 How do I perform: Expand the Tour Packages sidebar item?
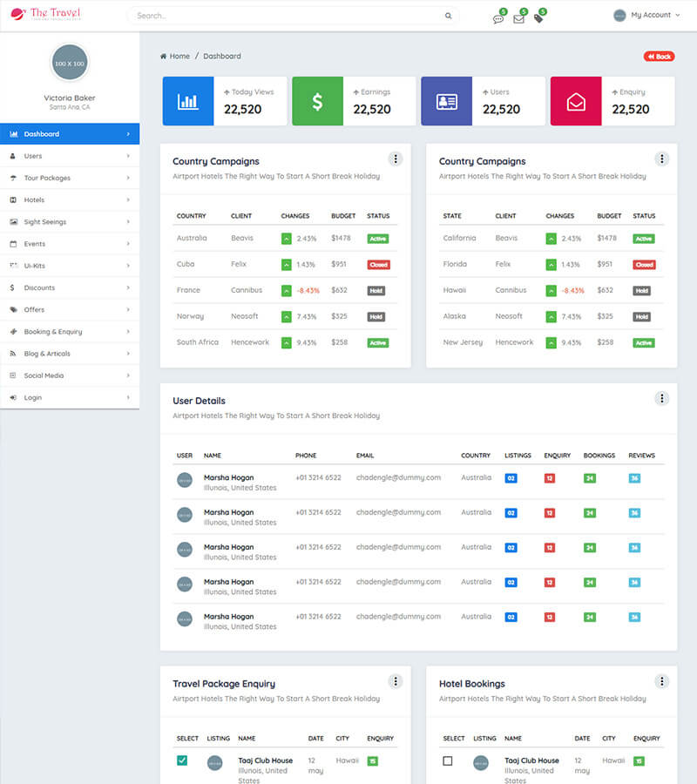pyautogui.click(x=70, y=178)
